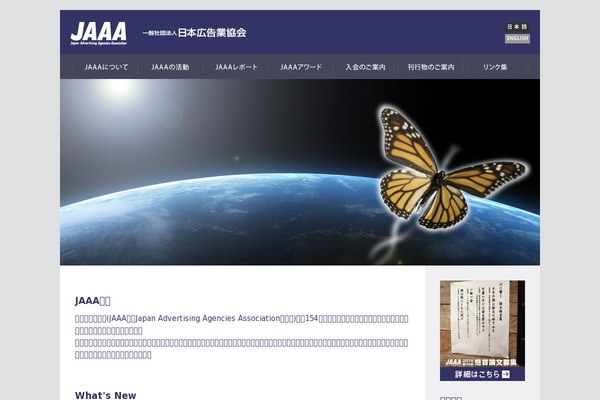Image resolution: width=600 pixels, height=400 pixels.
Task: Click the JAAA logo in the header
Action: tap(98, 33)
